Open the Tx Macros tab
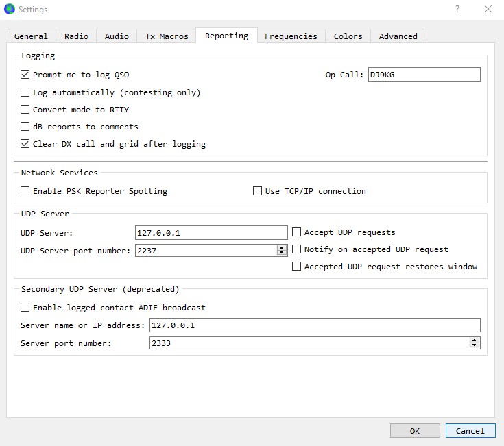The image size is (504, 446). tap(167, 36)
